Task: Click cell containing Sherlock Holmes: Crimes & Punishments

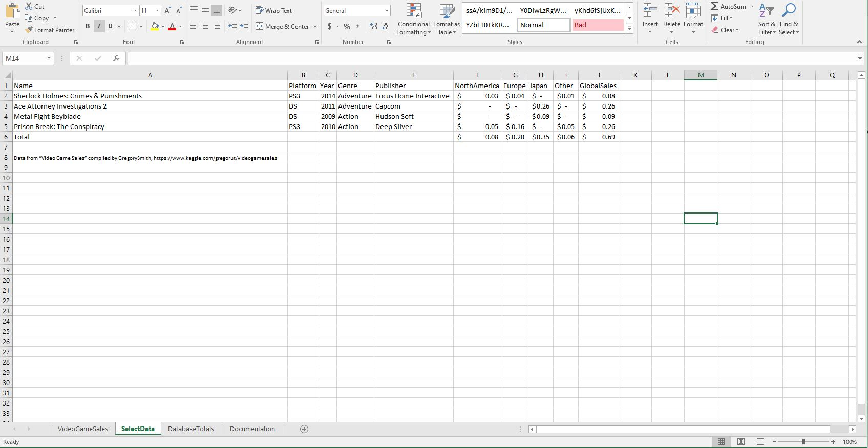Action: [150, 96]
